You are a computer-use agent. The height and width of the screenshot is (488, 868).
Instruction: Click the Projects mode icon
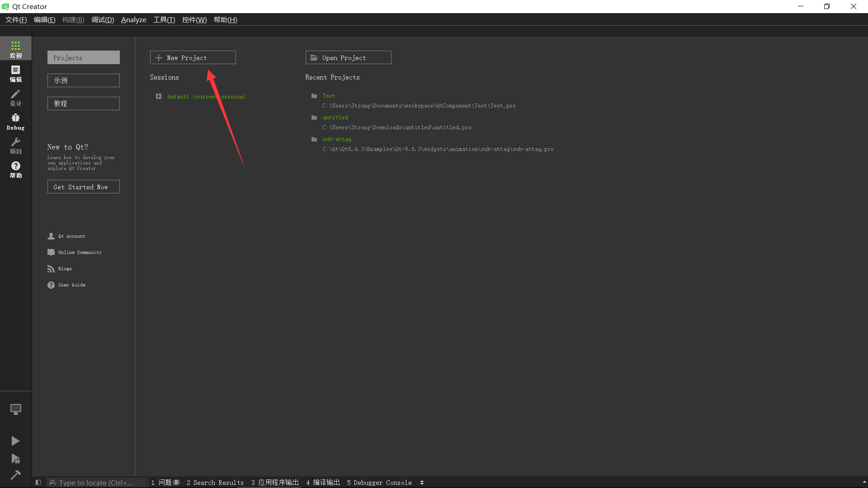click(15, 145)
